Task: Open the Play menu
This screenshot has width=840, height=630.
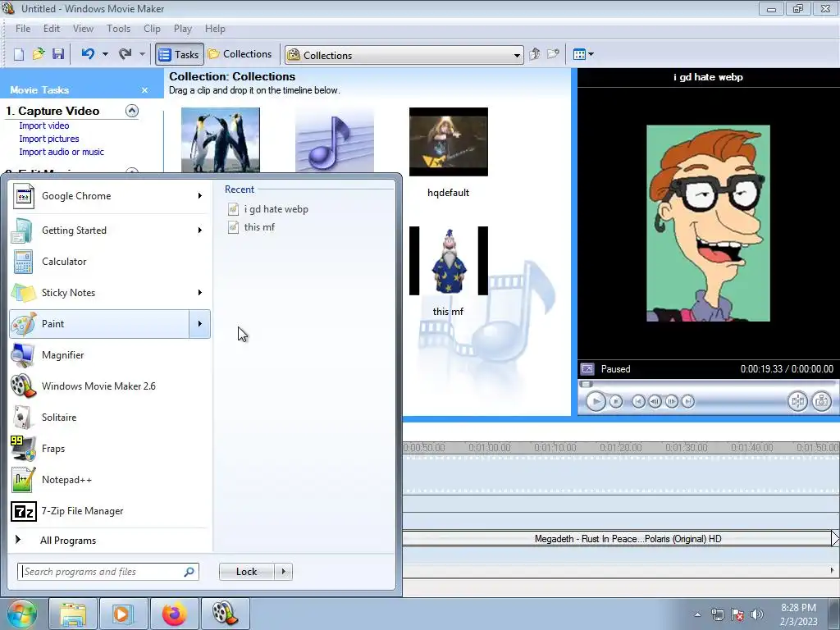Action: [x=183, y=29]
